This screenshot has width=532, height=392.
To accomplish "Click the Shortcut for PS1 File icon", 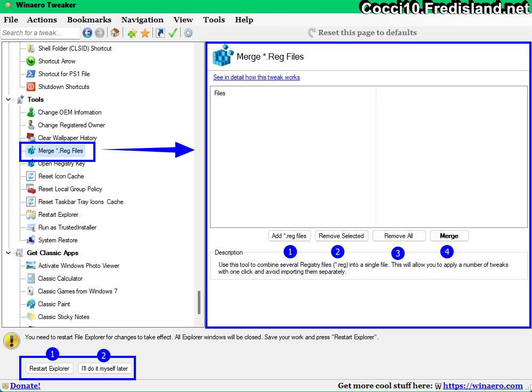I will (31, 74).
